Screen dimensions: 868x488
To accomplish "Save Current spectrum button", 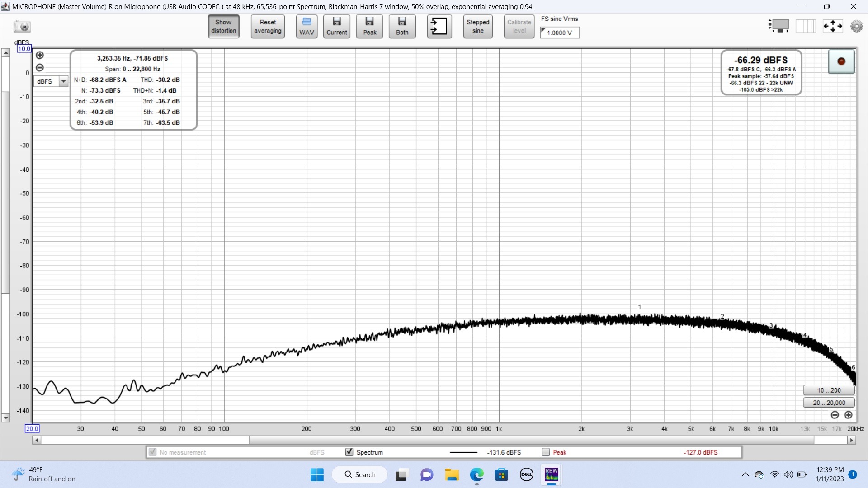I will pos(337,27).
